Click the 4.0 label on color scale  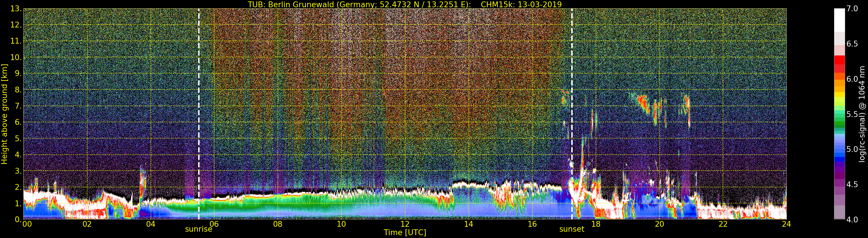click(x=852, y=220)
